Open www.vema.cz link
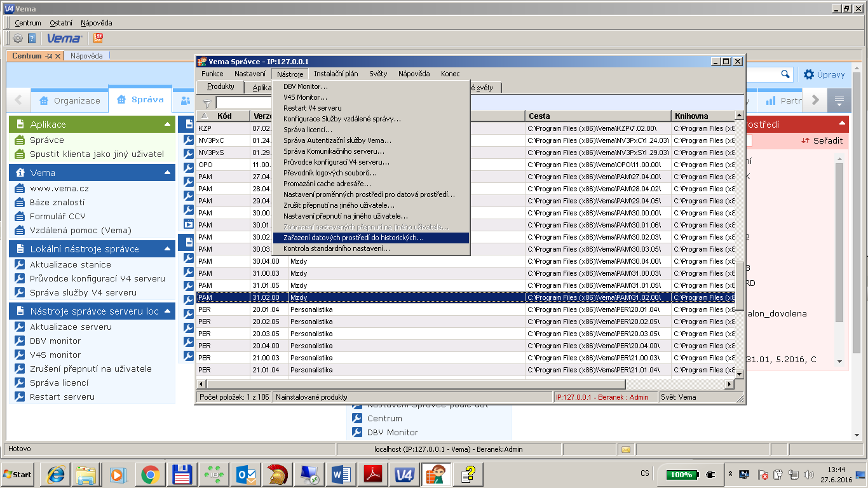This screenshot has width=868, height=488. coord(59,188)
